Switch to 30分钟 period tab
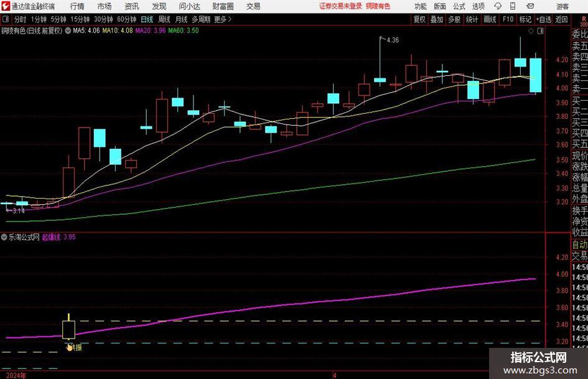 103,19
